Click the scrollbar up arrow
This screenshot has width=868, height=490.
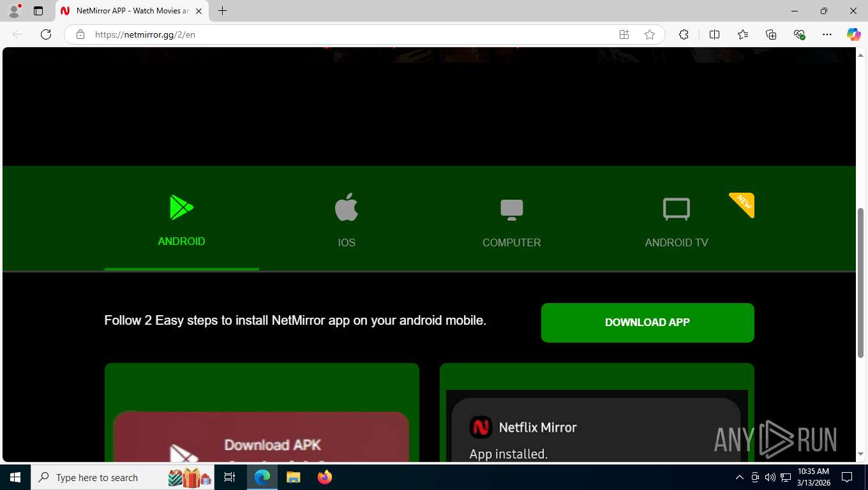point(861,54)
